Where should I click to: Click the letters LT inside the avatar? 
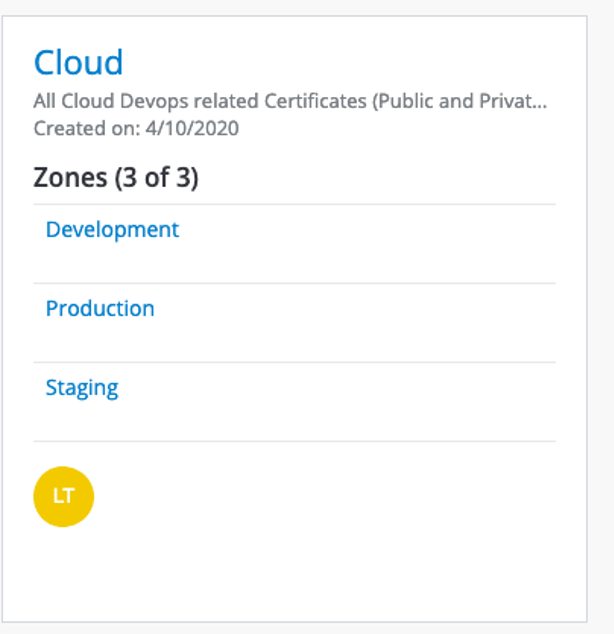click(x=63, y=496)
